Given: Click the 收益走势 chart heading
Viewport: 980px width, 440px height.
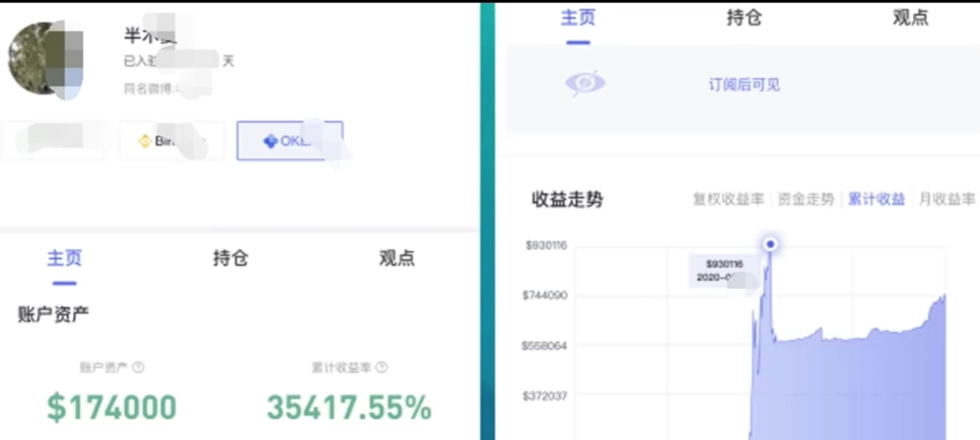Looking at the screenshot, I should (567, 199).
